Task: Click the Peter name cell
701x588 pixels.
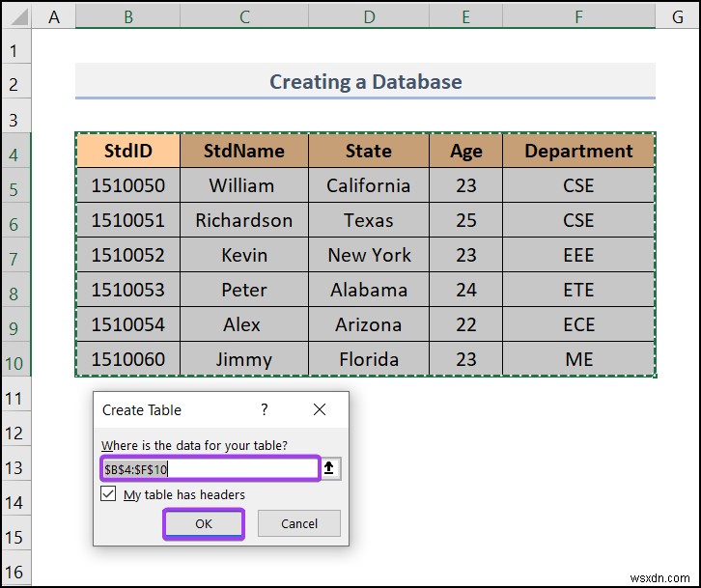Action: coord(244,290)
